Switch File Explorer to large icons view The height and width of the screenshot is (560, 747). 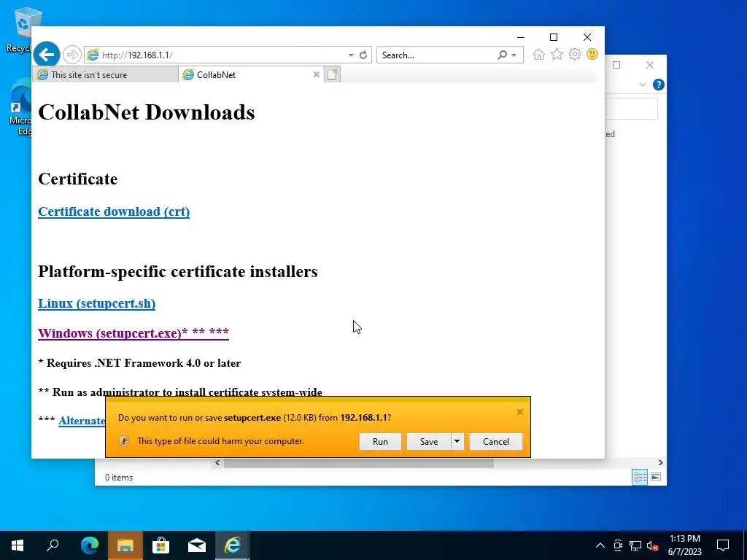tap(656, 477)
